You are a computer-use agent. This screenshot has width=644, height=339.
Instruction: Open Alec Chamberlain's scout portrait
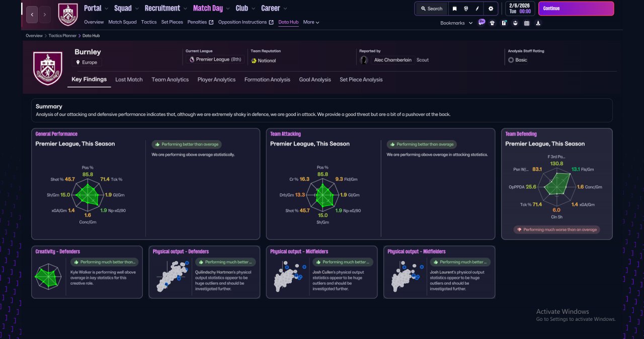(364, 60)
